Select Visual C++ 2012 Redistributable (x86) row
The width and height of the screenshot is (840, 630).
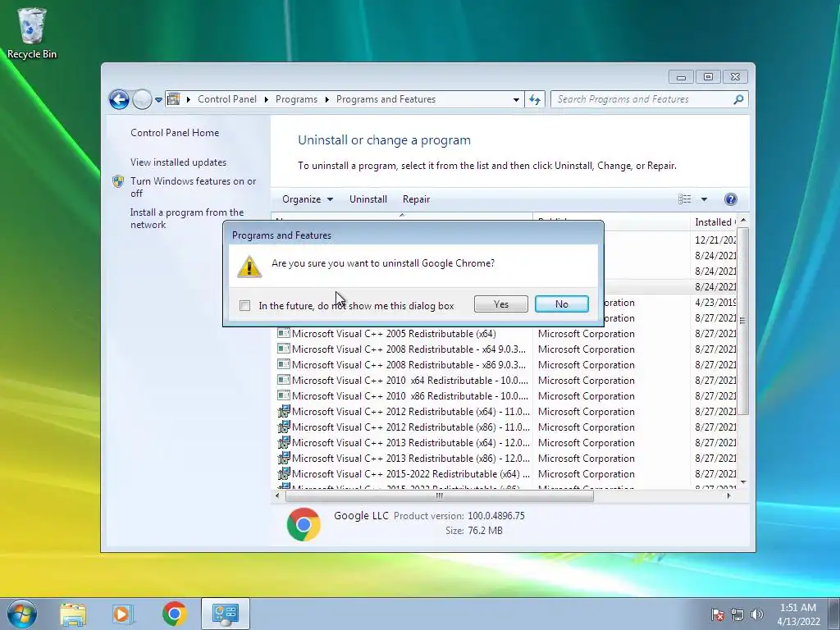coord(506,427)
